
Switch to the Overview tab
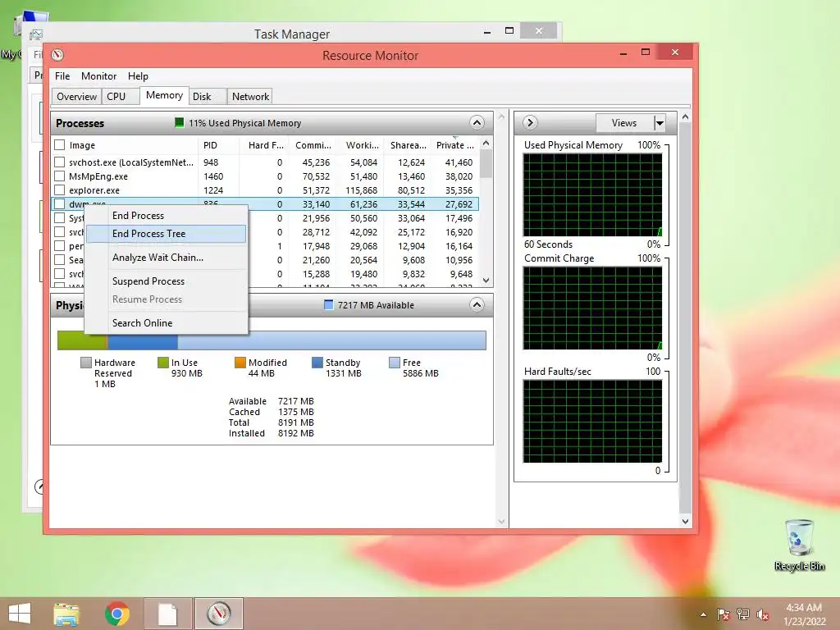click(76, 97)
